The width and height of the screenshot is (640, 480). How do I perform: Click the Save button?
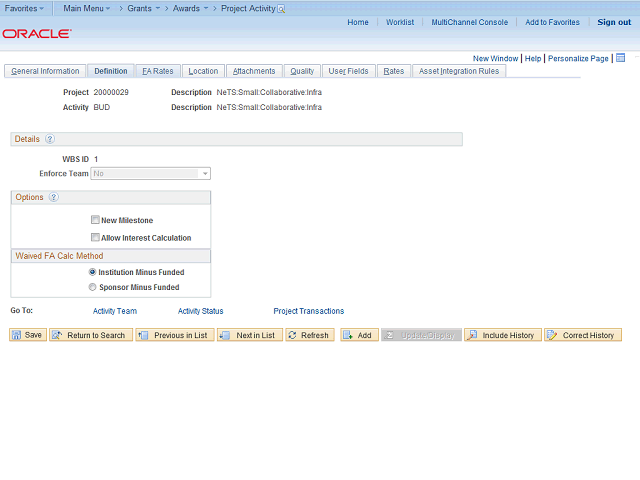(x=28, y=335)
